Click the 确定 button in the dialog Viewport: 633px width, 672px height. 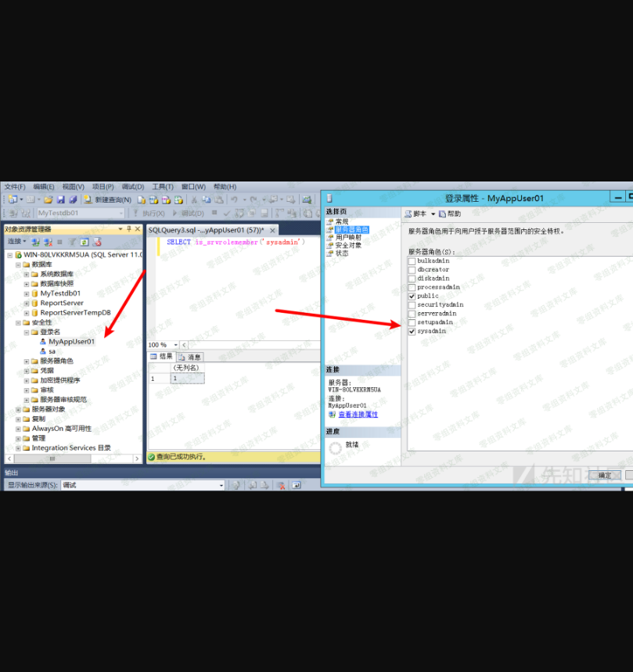pyautogui.click(x=605, y=475)
